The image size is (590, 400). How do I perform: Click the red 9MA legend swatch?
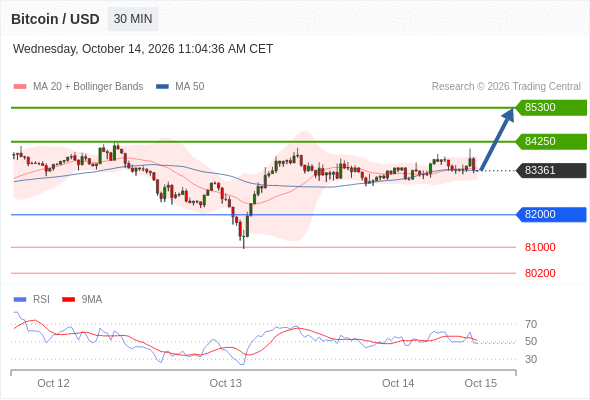click(68, 300)
